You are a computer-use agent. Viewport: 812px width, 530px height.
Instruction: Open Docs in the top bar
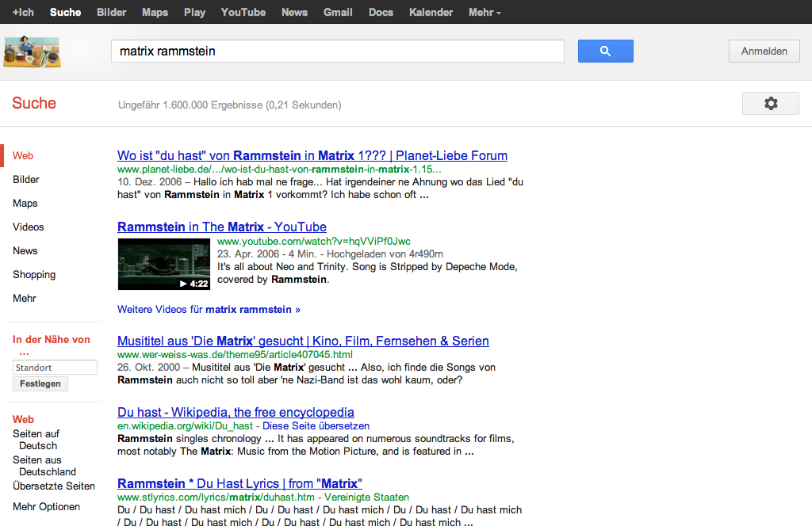point(381,12)
